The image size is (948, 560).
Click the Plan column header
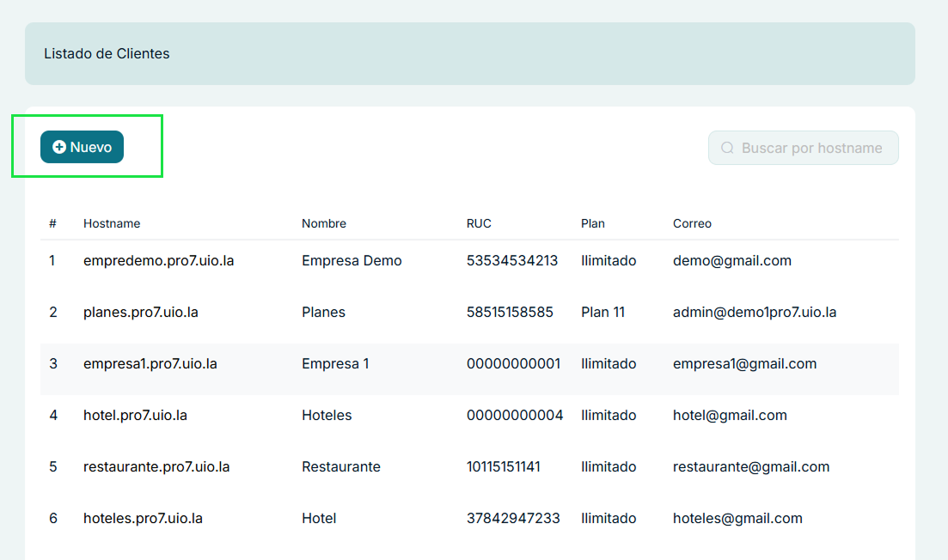click(x=592, y=223)
